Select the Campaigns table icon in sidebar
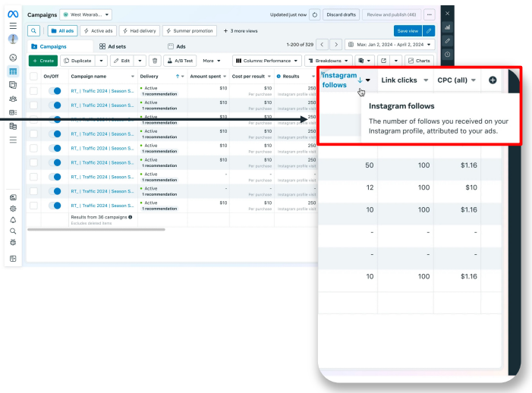The image size is (532, 393). coord(13,71)
